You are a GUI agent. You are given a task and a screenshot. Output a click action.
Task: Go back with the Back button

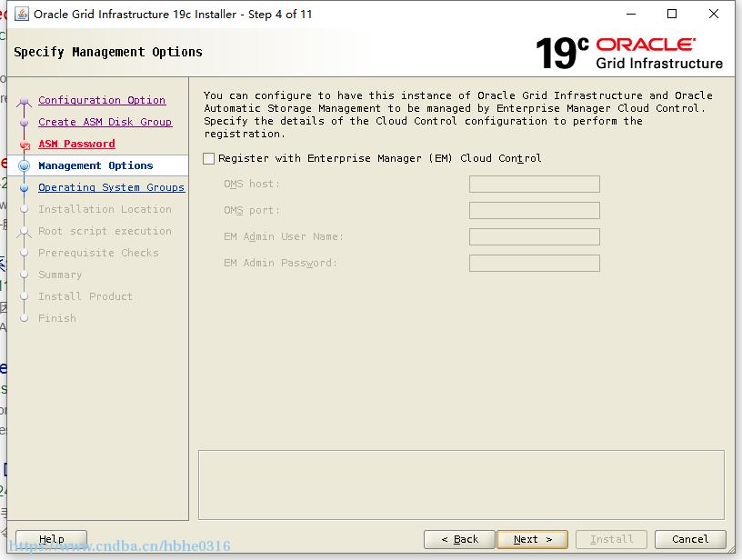coord(459,539)
